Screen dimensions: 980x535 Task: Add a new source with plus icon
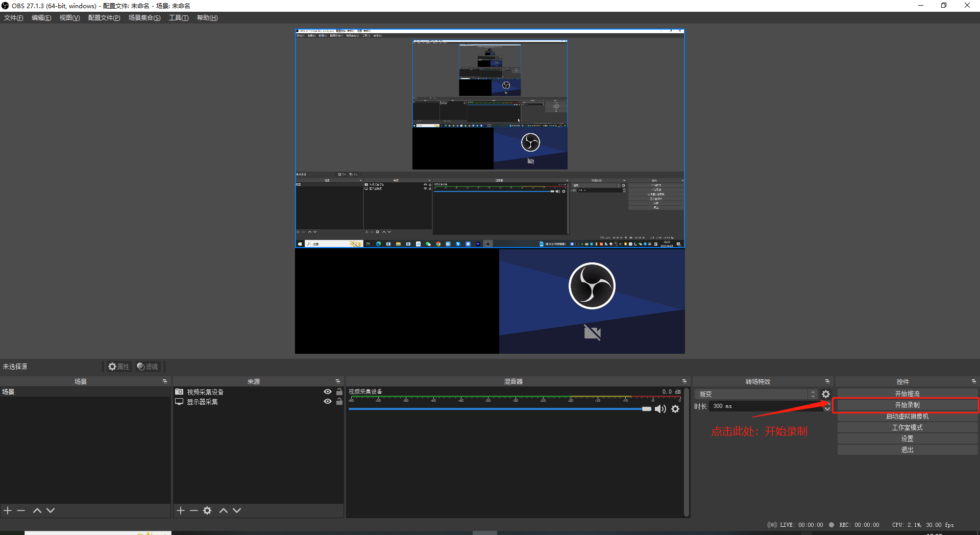point(181,510)
